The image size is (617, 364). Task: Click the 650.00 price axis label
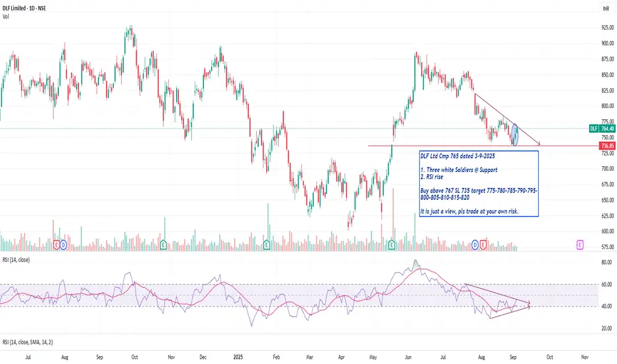click(x=608, y=200)
